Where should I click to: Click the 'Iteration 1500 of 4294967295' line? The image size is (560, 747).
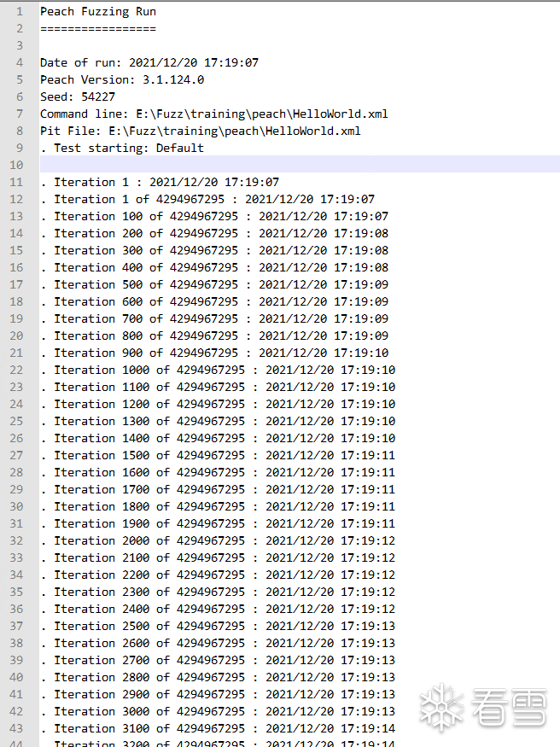(218, 455)
